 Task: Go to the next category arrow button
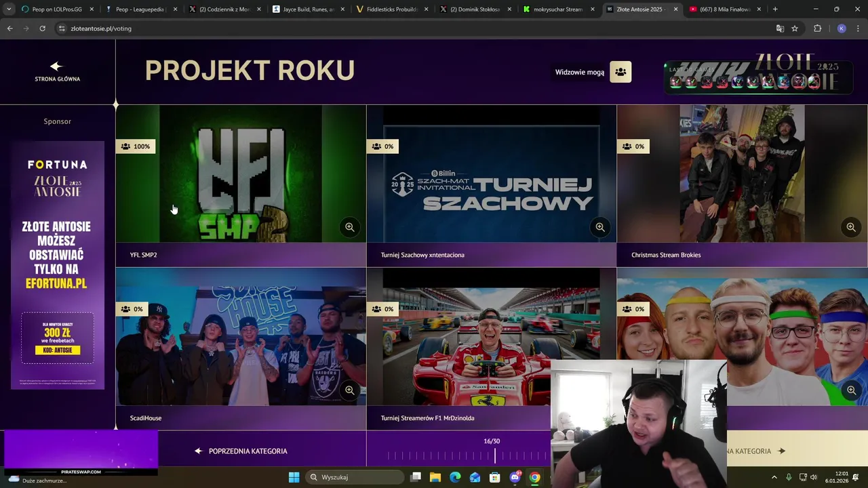(781, 451)
